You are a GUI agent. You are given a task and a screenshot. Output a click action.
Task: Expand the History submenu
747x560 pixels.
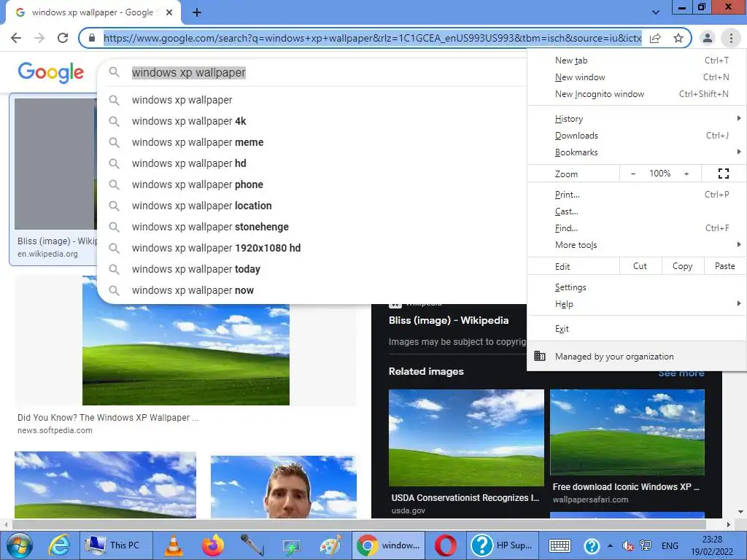pos(636,119)
